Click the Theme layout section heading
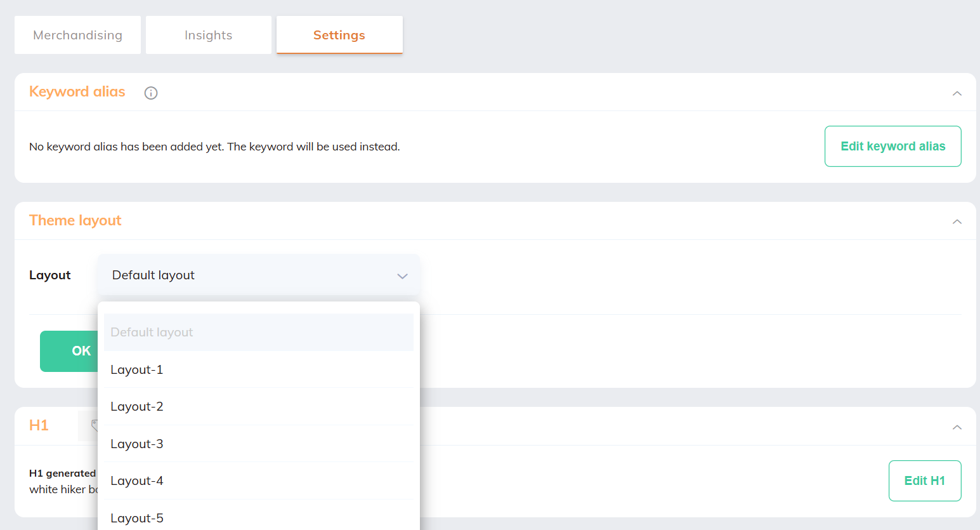 75,220
